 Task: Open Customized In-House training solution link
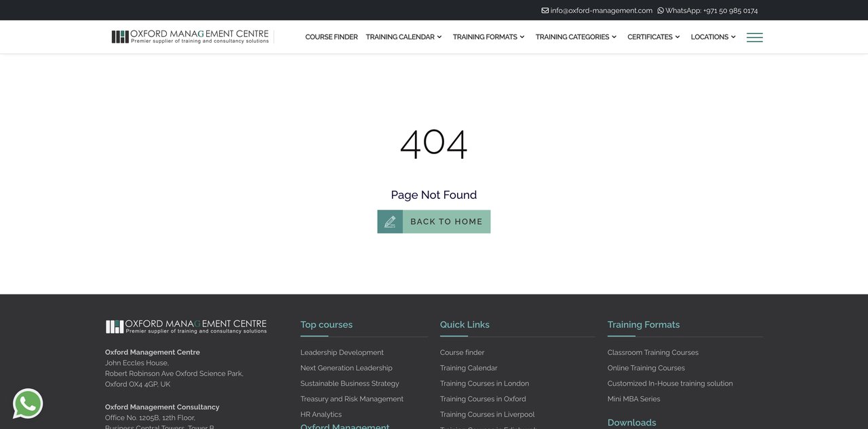(x=670, y=384)
